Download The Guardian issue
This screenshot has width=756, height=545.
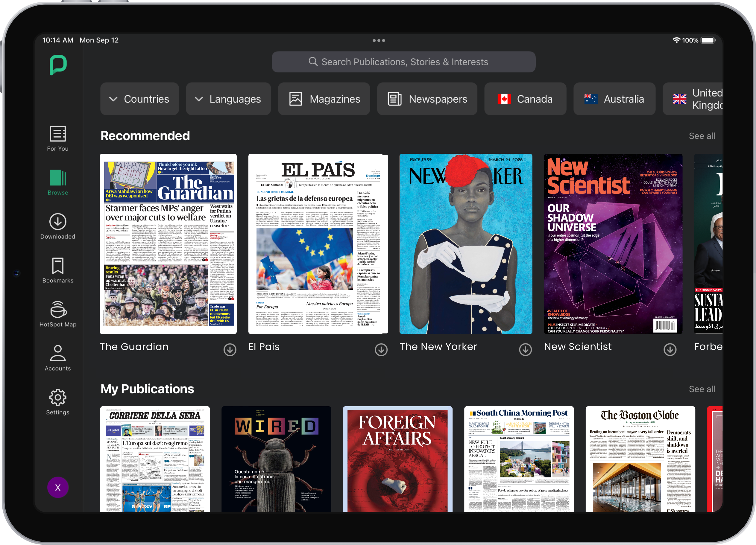[x=230, y=350]
